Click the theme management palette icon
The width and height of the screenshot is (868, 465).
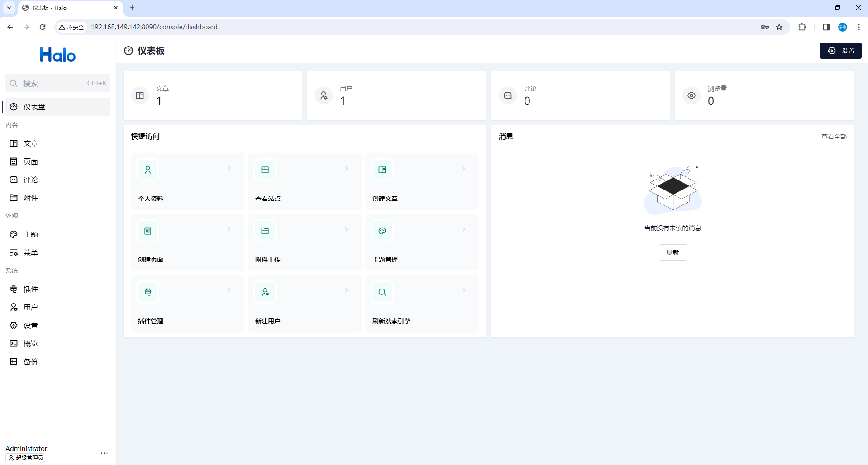382,231
